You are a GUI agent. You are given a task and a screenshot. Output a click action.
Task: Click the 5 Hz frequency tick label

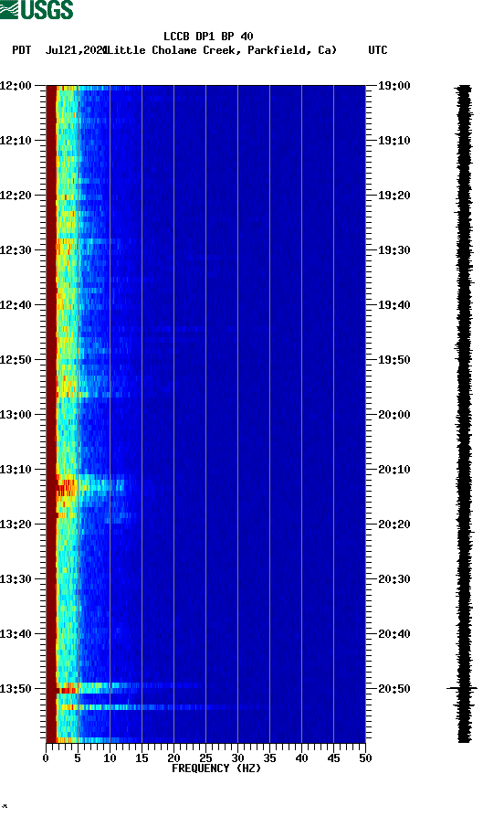click(x=78, y=758)
